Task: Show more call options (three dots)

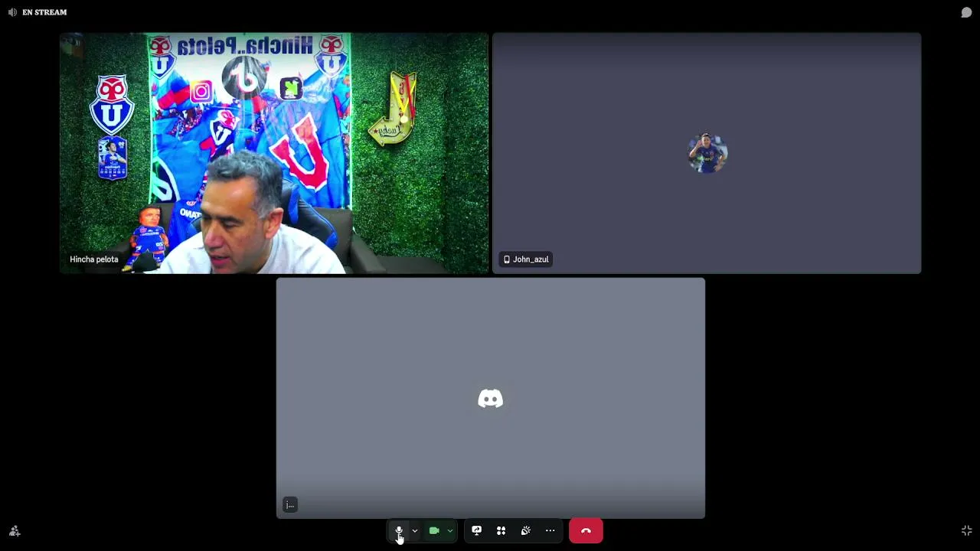Action: tap(550, 530)
